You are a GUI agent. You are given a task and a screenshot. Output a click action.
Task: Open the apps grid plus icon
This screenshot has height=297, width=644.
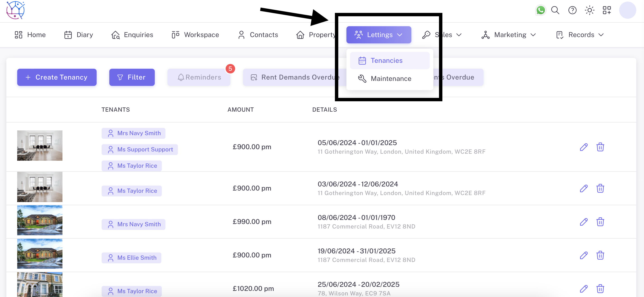(x=606, y=10)
